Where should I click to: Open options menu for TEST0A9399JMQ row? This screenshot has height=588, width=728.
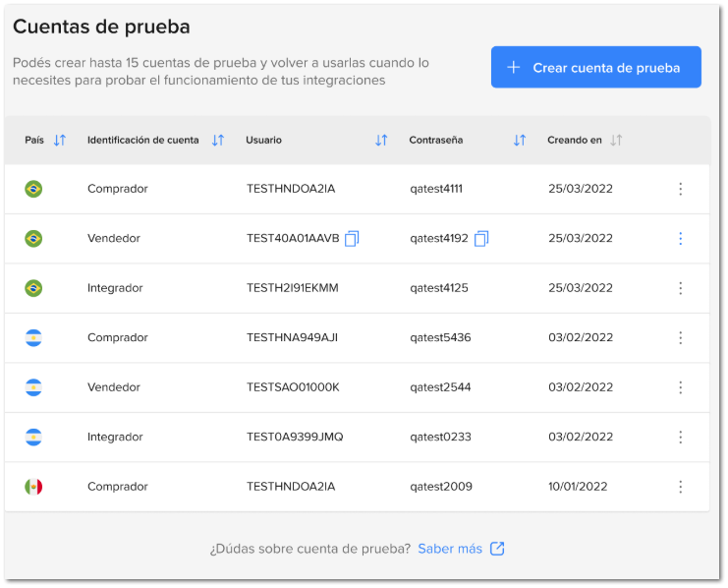pos(680,437)
